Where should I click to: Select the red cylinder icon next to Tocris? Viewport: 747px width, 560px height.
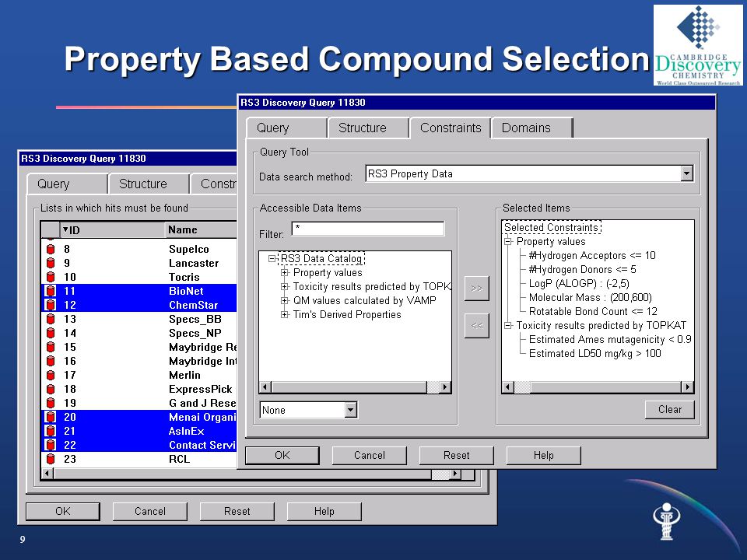click(x=50, y=277)
